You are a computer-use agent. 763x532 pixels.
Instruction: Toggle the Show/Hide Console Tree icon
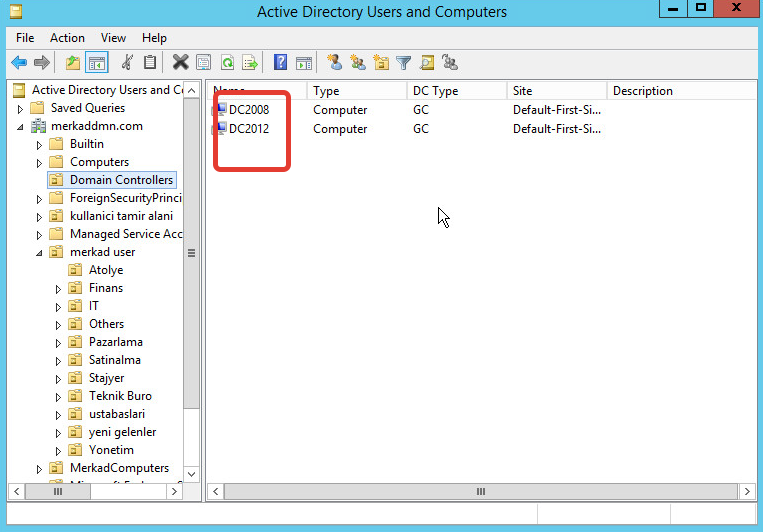coord(96,63)
